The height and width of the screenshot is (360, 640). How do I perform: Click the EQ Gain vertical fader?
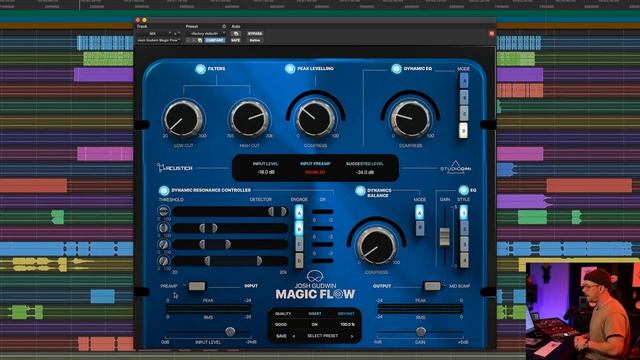444,237
